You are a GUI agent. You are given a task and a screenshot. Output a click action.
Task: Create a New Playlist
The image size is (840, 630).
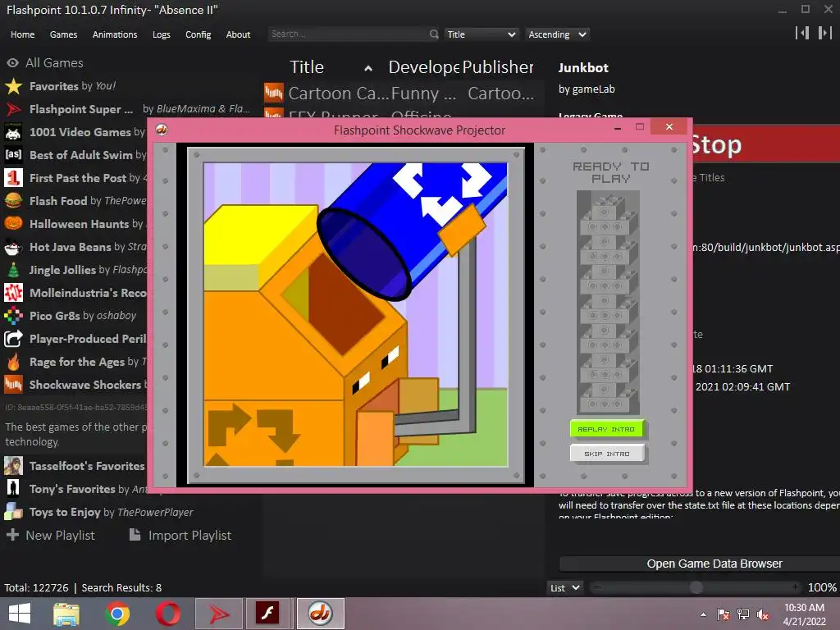point(50,535)
